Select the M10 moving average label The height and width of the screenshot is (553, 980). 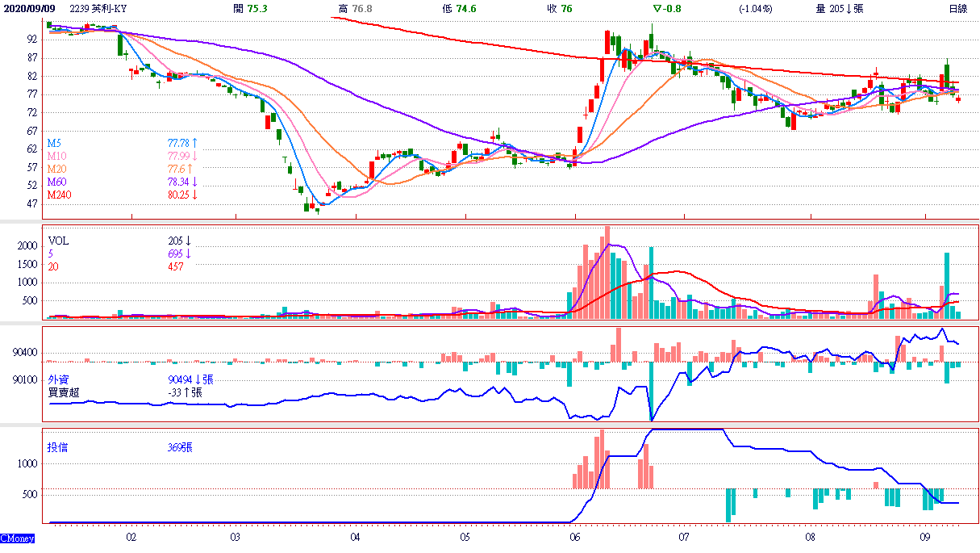56,155
